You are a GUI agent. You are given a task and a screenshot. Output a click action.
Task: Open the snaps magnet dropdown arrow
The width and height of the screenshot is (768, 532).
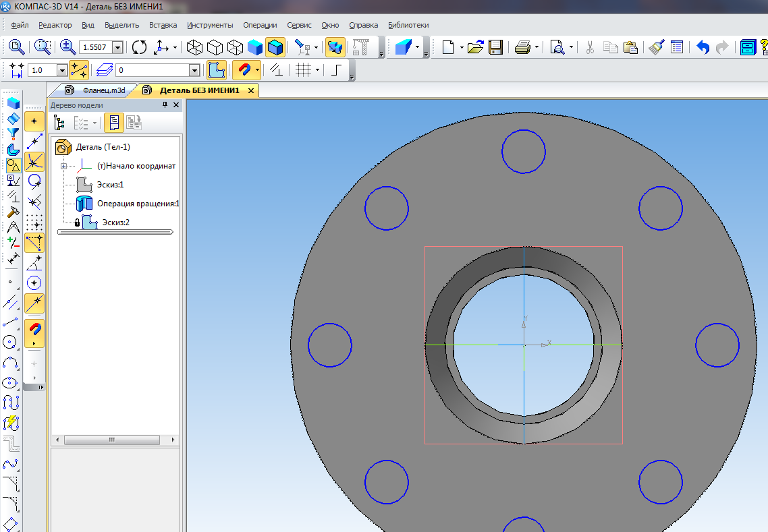[x=257, y=70]
